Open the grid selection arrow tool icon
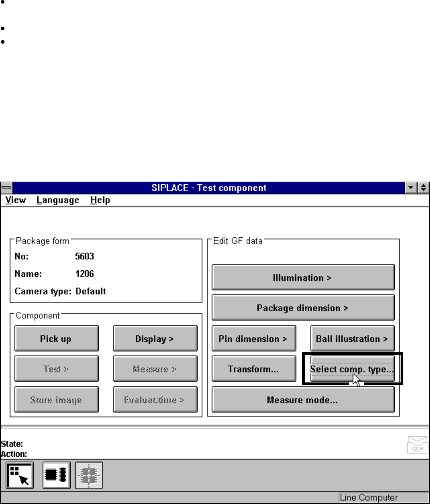 click(20, 476)
